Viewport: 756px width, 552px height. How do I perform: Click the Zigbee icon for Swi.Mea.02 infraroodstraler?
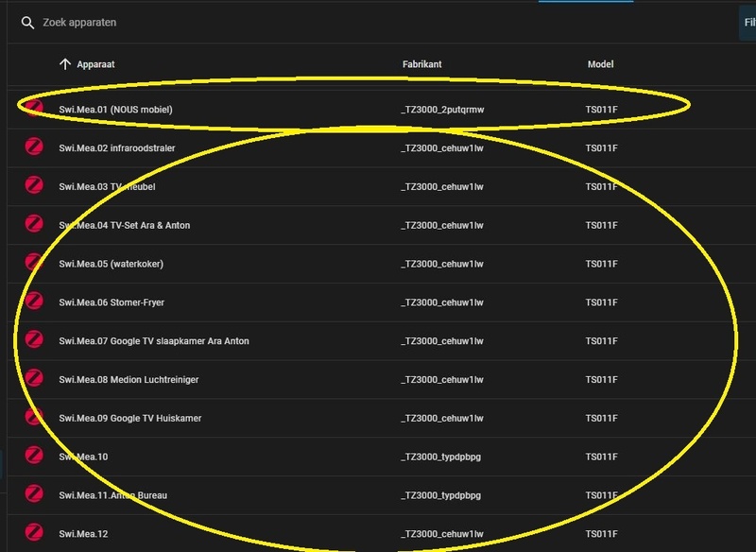click(34, 147)
